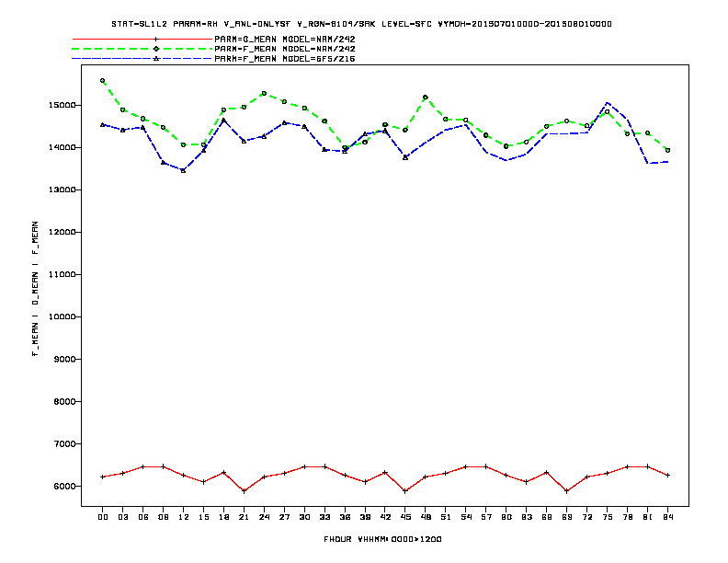This screenshot has width=728, height=563.
Task: Click the red O_MEAN plus point at hour 45
Action: point(405,491)
